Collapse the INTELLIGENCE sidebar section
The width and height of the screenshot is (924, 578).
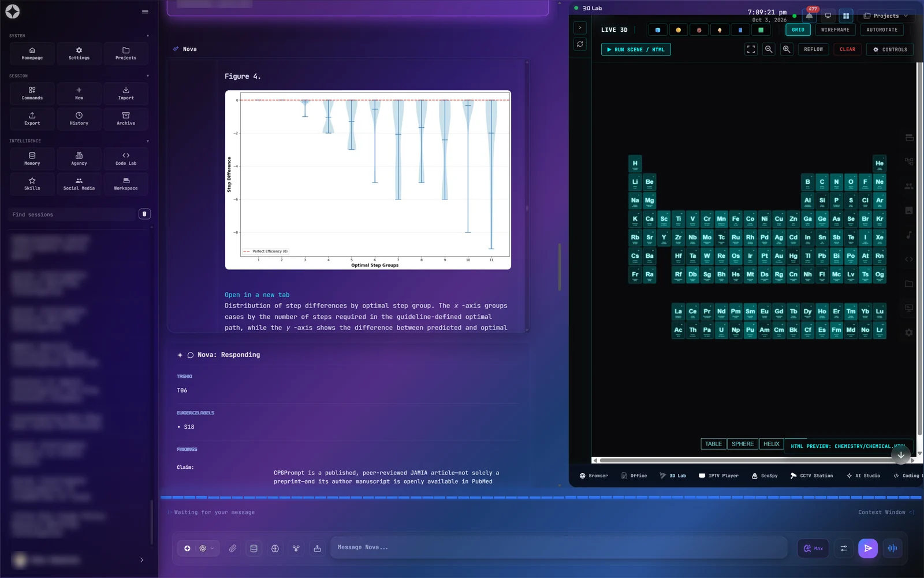148,141
